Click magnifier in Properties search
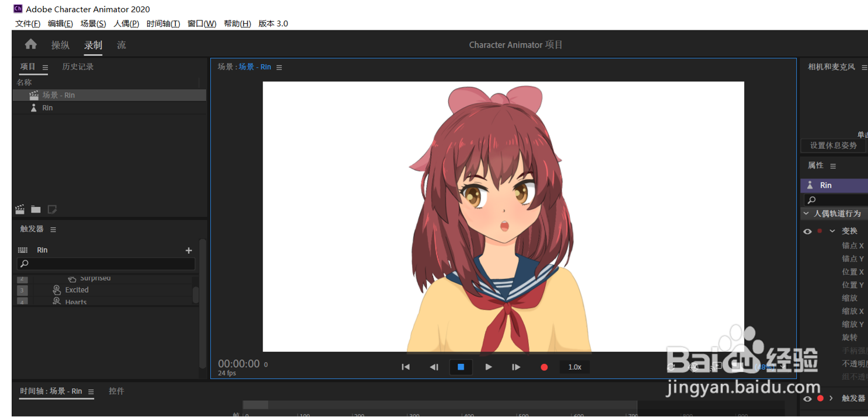This screenshot has width=868, height=417. click(x=811, y=200)
